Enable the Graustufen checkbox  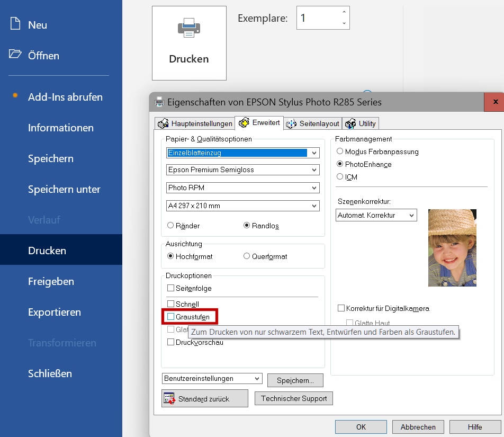point(170,317)
